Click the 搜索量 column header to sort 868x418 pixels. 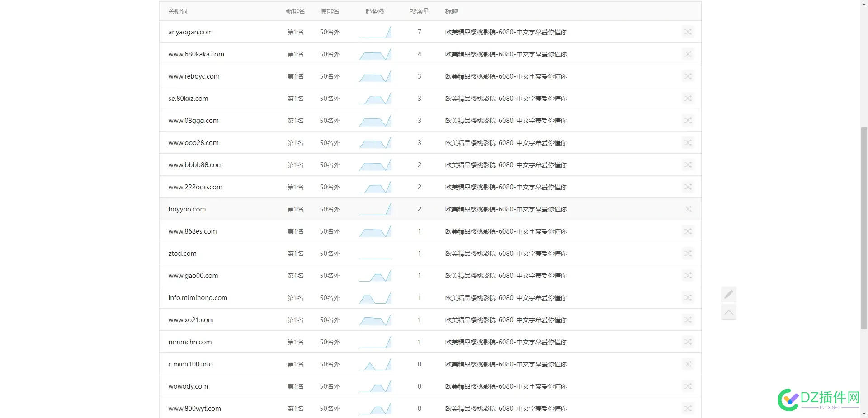(419, 11)
